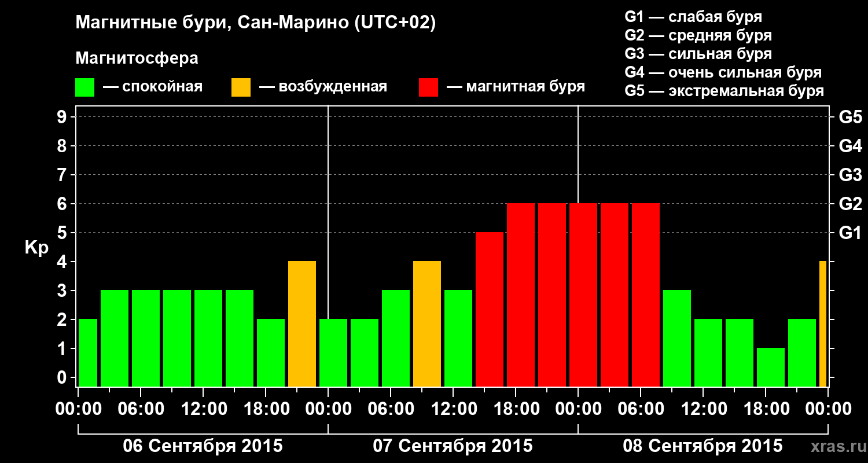Image resolution: width=868 pixels, height=463 pixels.
Task: Click the '— спокойная' legend label
Action: [x=153, y=87]
